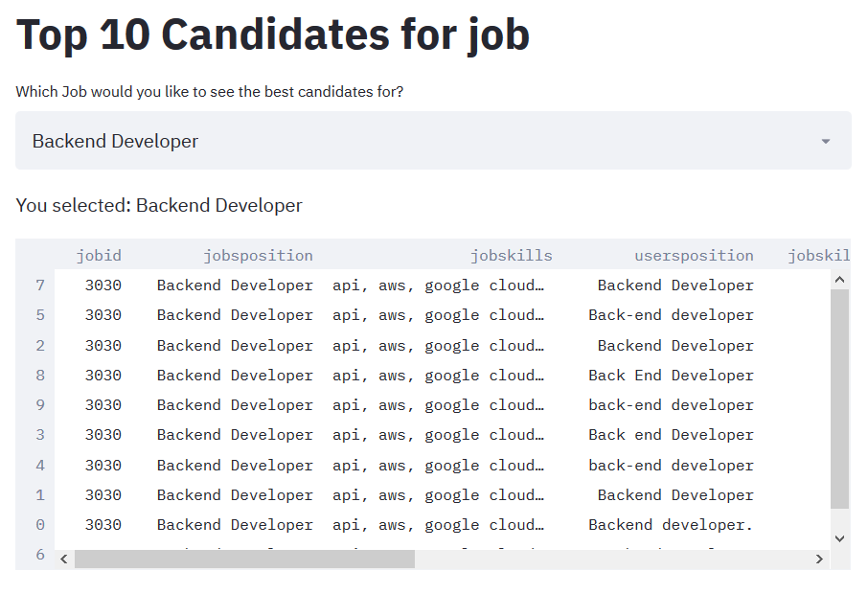The height and width of the screenshot is (594, 868).
Task: Click the horizontal scrollbar thumb
Action: pos(244,560)
